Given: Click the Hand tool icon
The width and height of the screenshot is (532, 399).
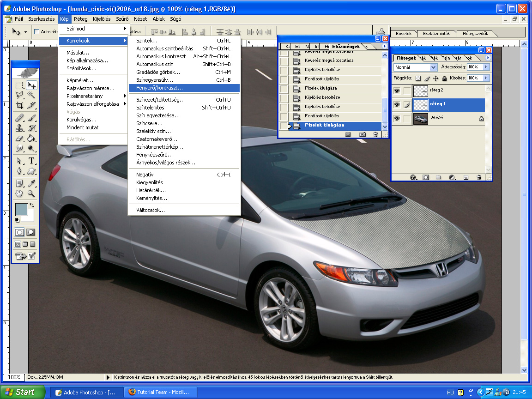Looking at the screenshot, I should pos(19,193).
